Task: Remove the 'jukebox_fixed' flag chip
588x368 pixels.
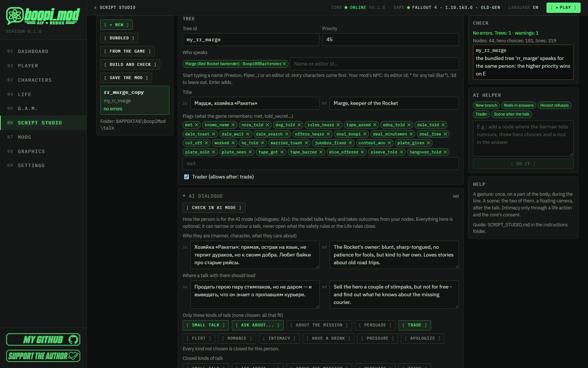Action: click(350, 143)
